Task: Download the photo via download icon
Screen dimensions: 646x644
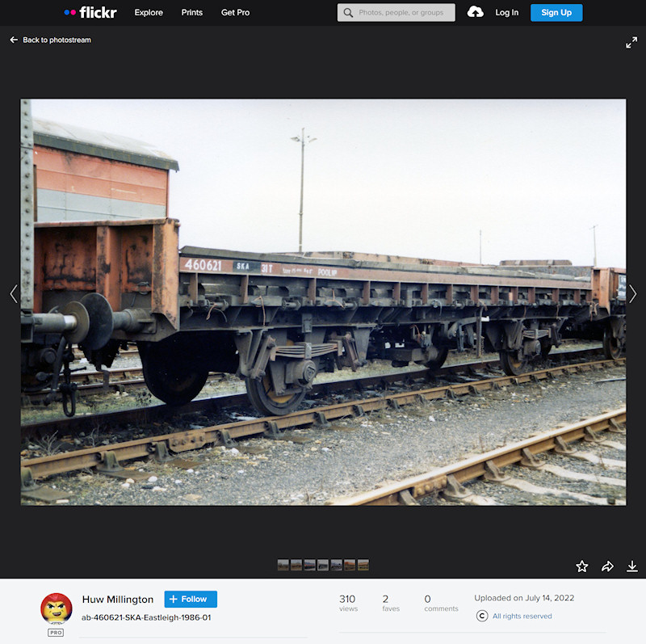Action: coord(632,566)
